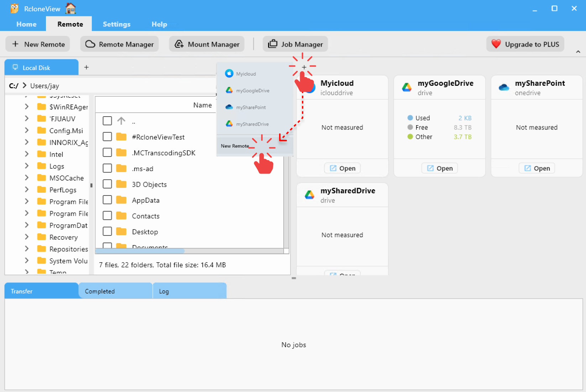This screenshot has height=392, width=586.
Task: Open the Job Manager
Action: pyautogui.click(x=295, y=44)
